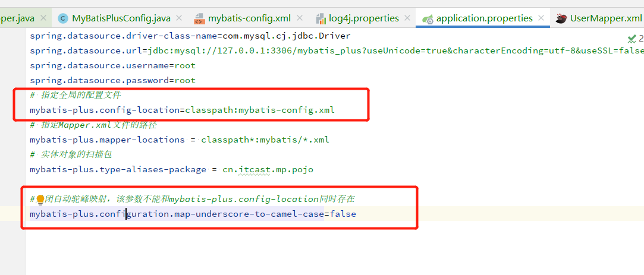Image resolution: width=644 pixels, height=275 pixels.
Task: Open the mybatis-config.xml tab
Action: (x=249, y=18)
